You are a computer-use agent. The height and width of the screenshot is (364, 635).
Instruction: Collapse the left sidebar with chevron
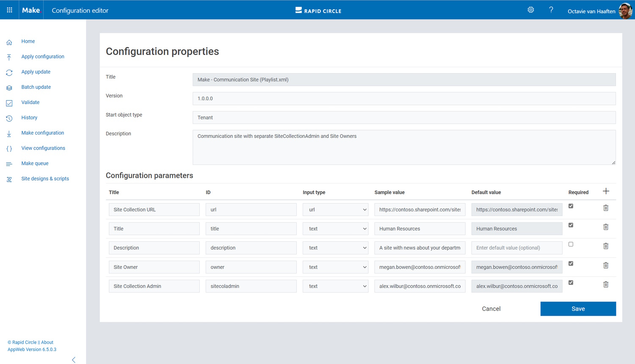coord(74,360)
